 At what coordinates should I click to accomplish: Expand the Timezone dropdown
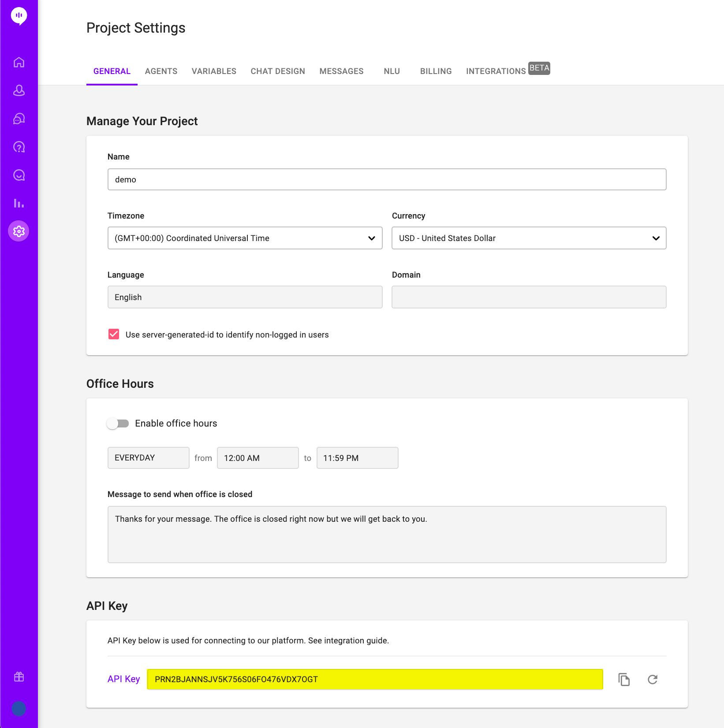click(x=245, y=238)
